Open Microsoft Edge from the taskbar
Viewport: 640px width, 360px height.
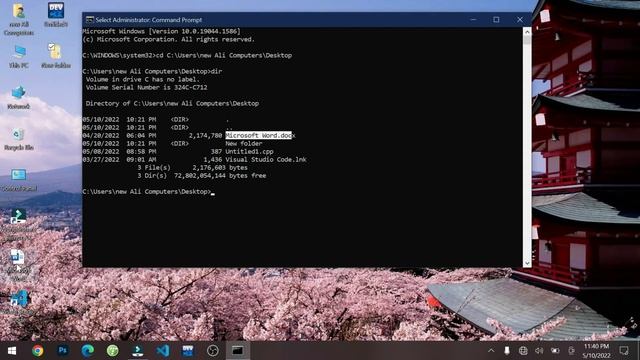(x=88, y=350)
